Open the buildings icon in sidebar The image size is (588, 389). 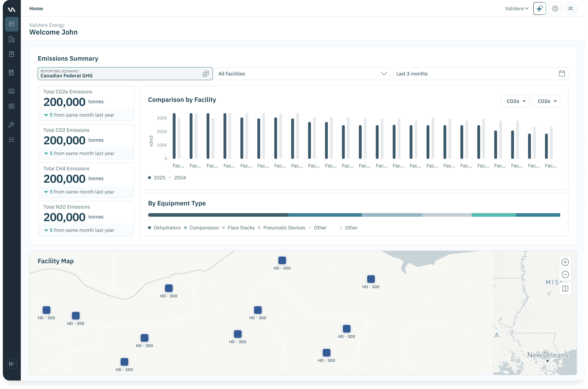[x=12, y=39]
